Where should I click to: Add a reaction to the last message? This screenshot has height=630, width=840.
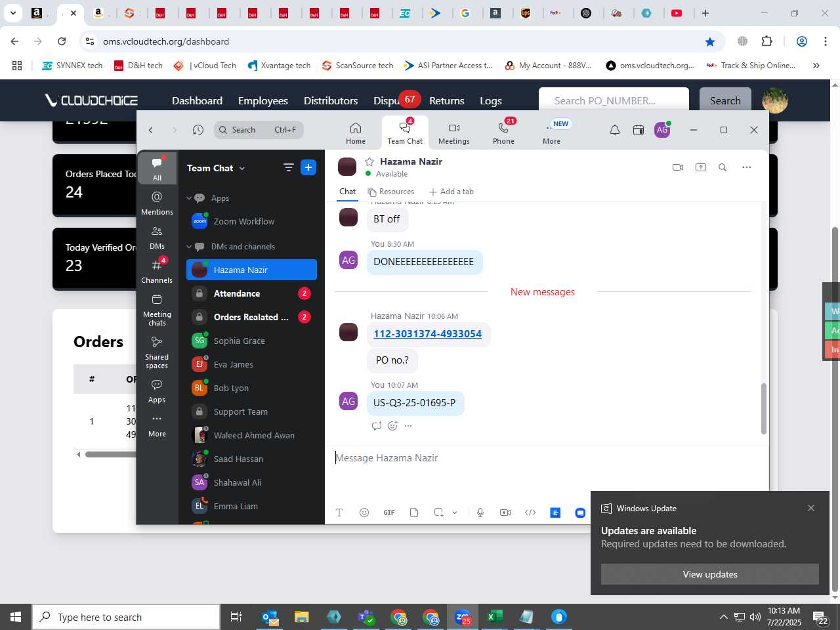coord(392,426)
